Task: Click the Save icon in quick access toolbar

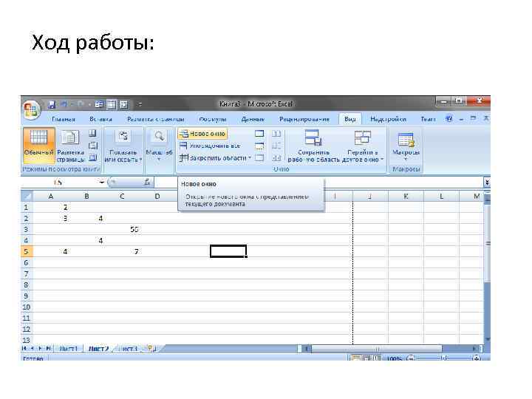Action: [x=52, y=104]
